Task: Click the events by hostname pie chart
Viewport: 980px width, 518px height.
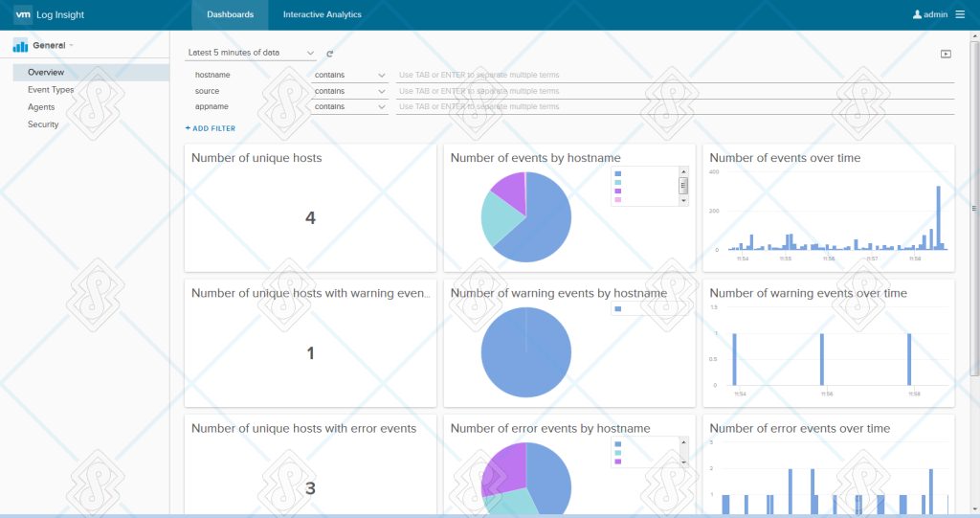Action: [x=526, y=217]
